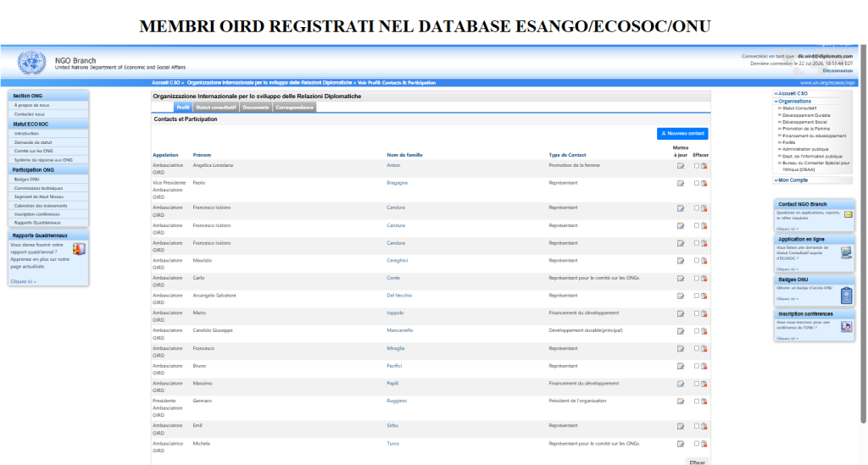Open Développement Durable under Organisations
Screen dimensions: 868x465
pos(806,115)
